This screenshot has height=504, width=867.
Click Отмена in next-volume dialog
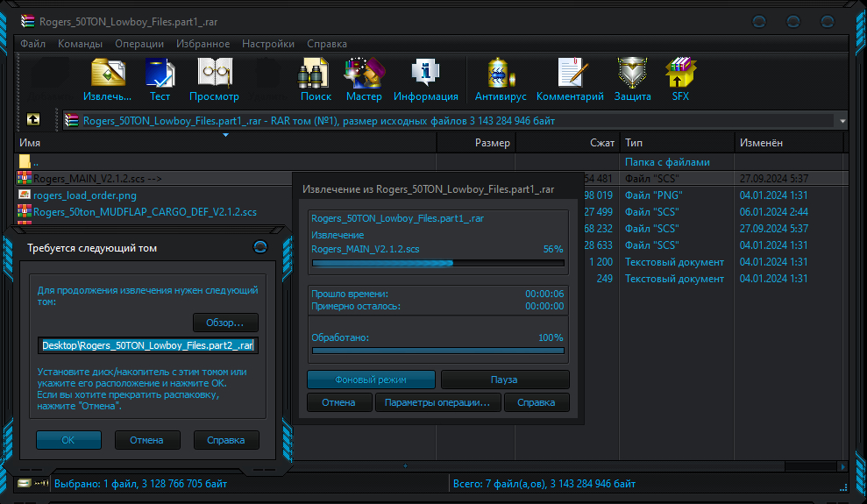coord(147,440)
